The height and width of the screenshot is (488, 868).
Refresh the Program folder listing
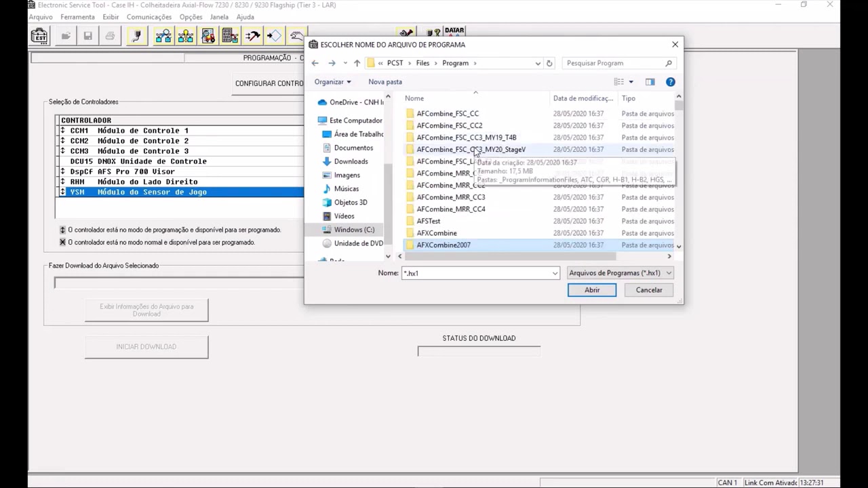point(549,63)
